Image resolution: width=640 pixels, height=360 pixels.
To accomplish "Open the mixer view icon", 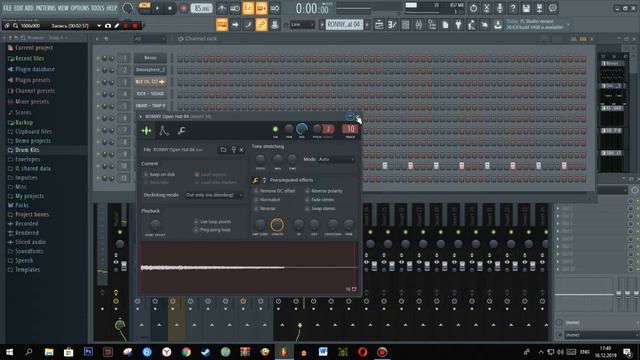I will (x=419, y=25).
